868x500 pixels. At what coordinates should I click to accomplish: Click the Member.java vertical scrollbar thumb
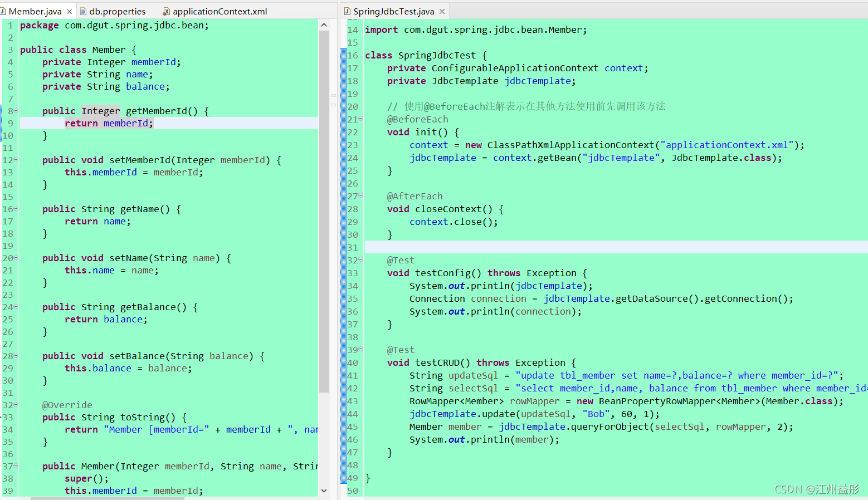click(324, 212)
